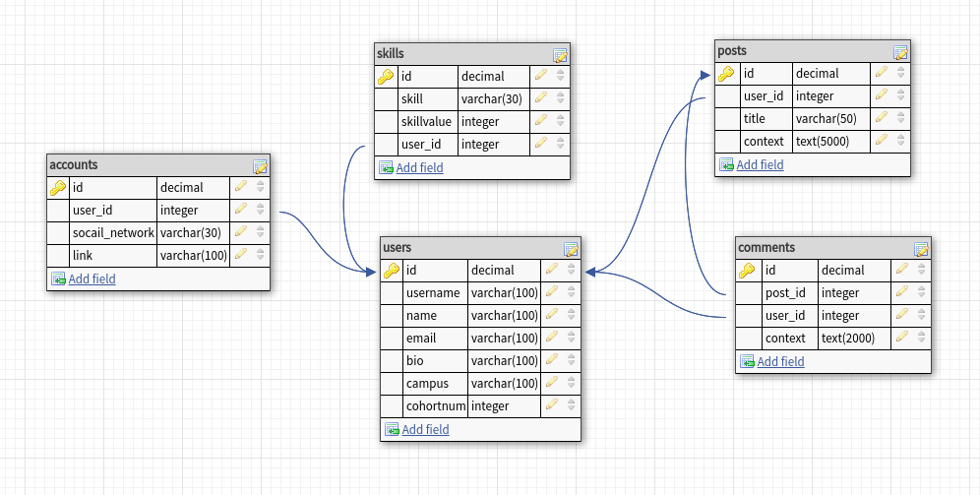Select the cohortnum field name in users

(x=435, y=405)
